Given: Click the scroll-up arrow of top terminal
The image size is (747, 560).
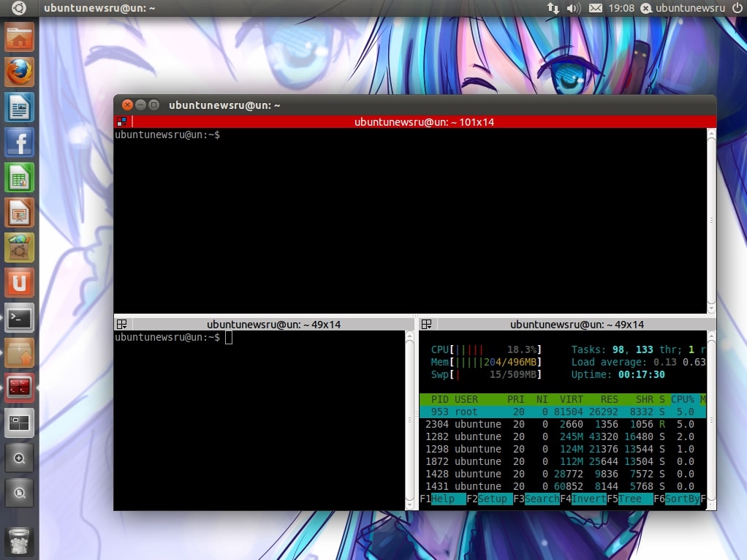Looking at the screenshot, I should click(711, 133).
